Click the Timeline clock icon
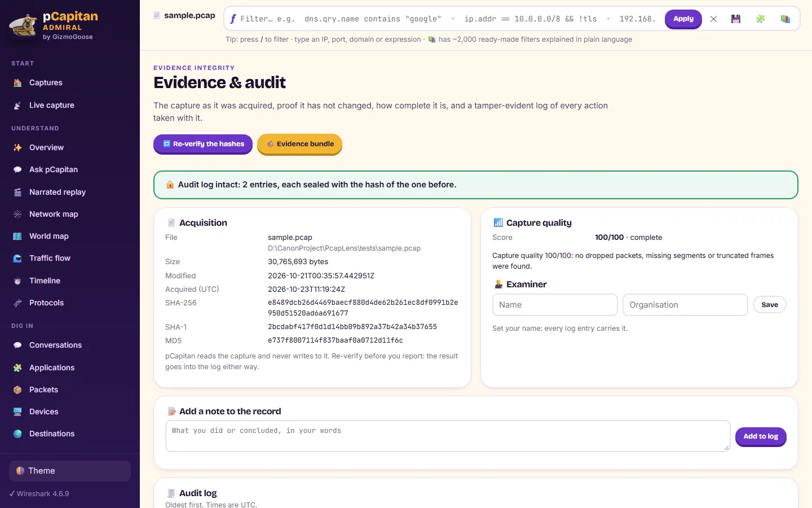Screen dimensions: 812x508 pos(17,281)
